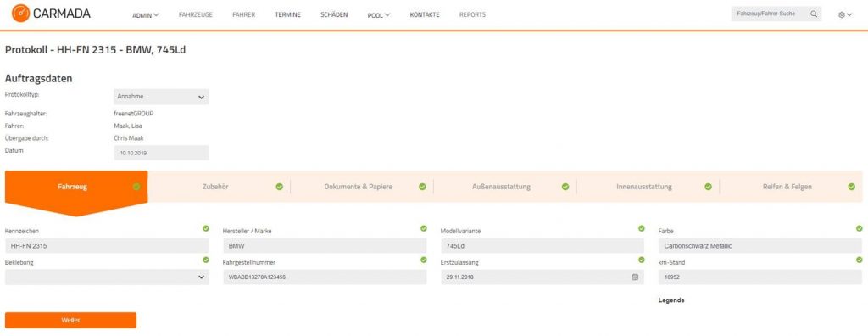This screenshot has width=868, height=336.
Task: Click the search magnifier icon
Action: 813,14
